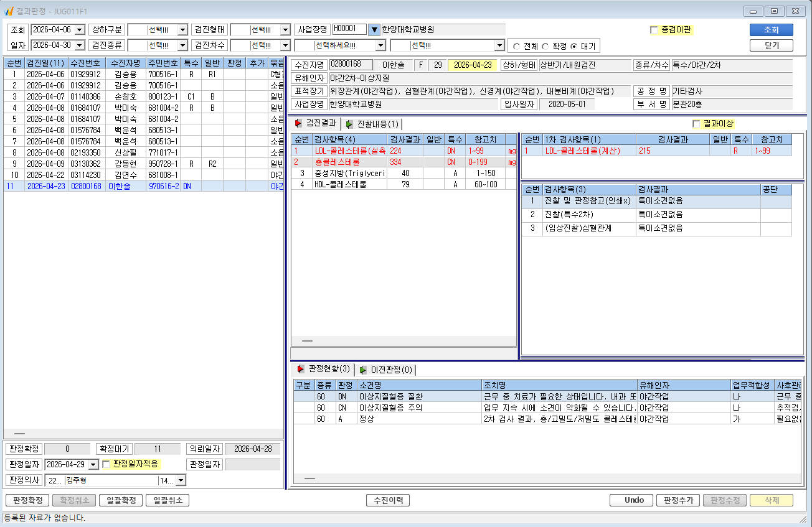The height and width of the screenshot is (527, 812).
Task: Switch to the 이전판정(0) tab
Action: pyautogui.click(x=385, y=370)
